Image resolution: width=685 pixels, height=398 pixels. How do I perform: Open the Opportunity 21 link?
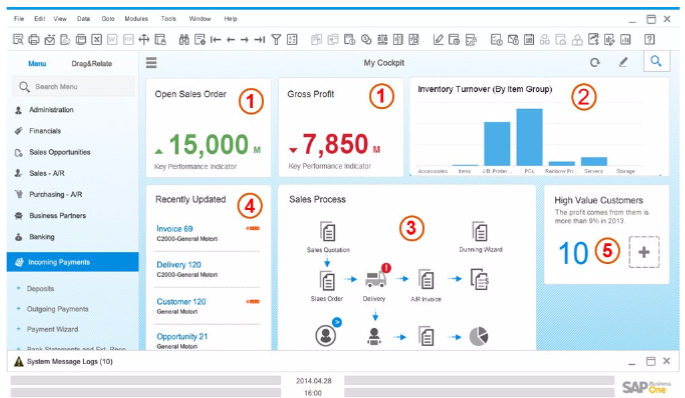pyautogui.click(x=182, y=336)
